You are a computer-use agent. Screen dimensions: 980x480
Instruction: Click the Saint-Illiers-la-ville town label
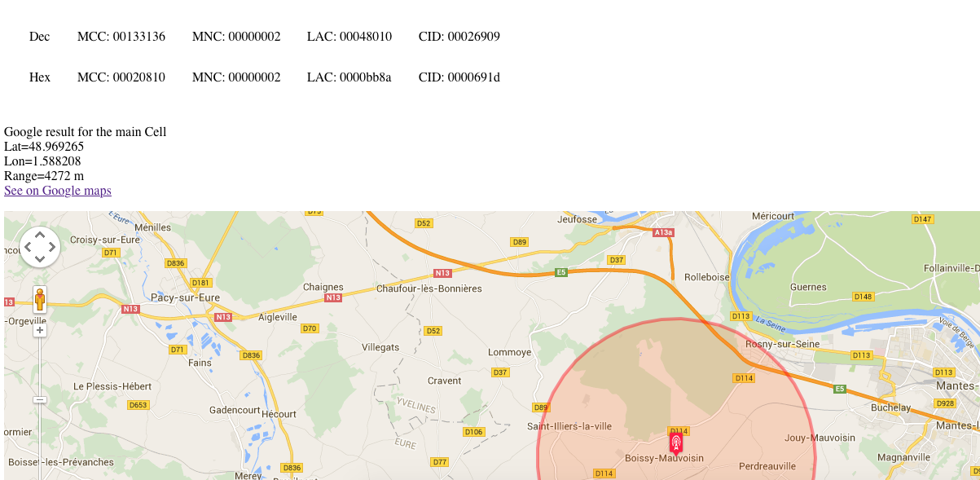[569, 426]
